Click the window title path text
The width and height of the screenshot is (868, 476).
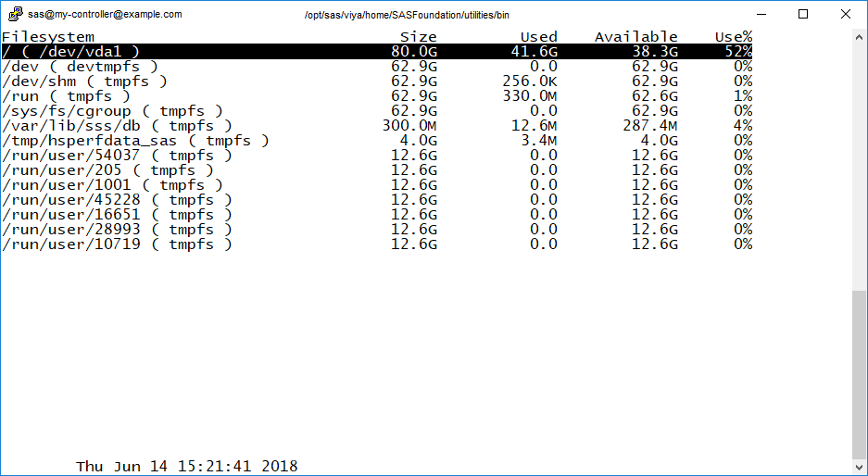(406, 15)
